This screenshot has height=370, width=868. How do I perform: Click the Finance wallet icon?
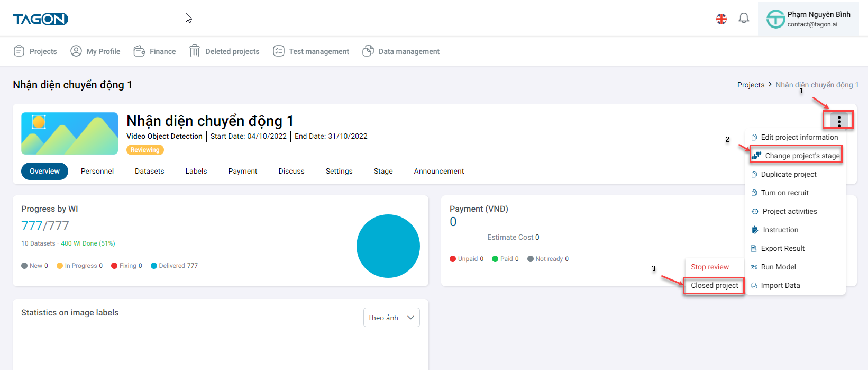[139, 51]
